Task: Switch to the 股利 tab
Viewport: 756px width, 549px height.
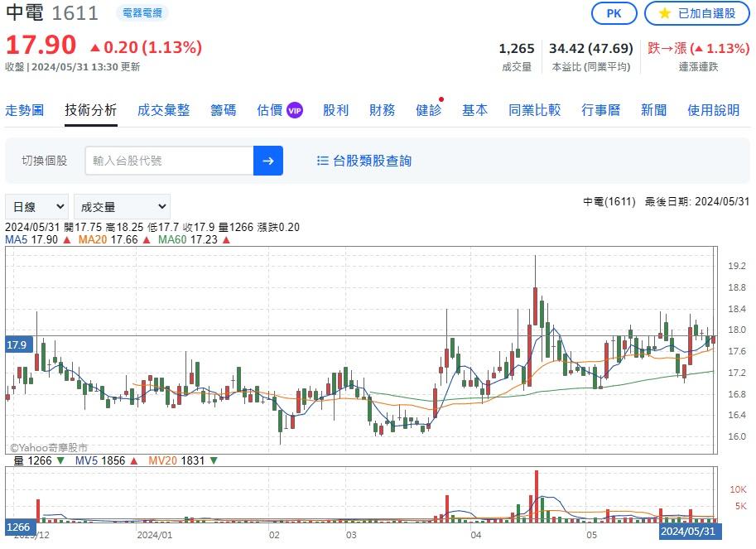Action: click(335, 110)
